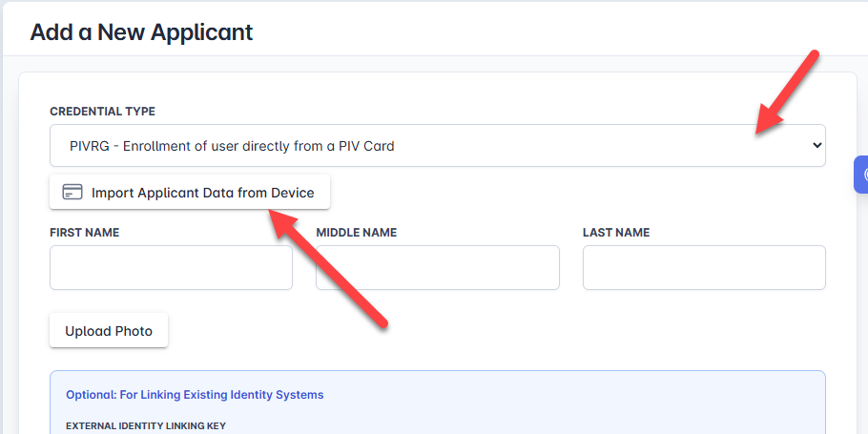Open the blue floating widget at right edge
This screenshot has width=868, height=434.
click(x=861, y=176)
